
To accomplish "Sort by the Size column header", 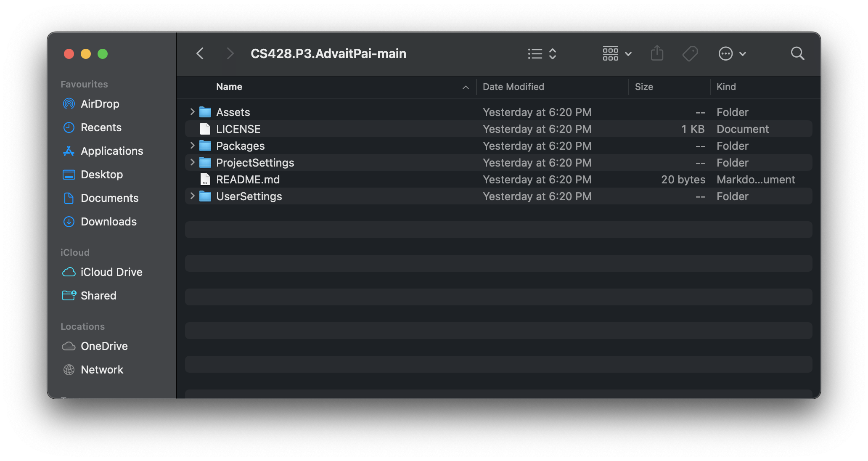I will pyautogui.click(x=644, y=87).
